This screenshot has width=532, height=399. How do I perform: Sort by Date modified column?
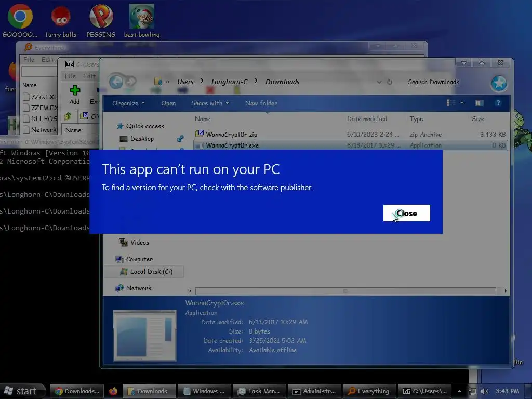pos(367,119)
